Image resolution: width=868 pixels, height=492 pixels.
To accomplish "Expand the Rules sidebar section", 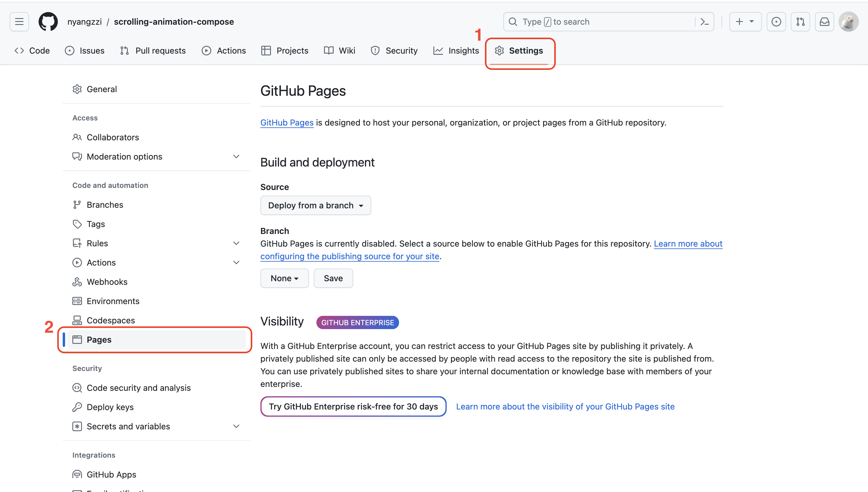I will [236, 243].
